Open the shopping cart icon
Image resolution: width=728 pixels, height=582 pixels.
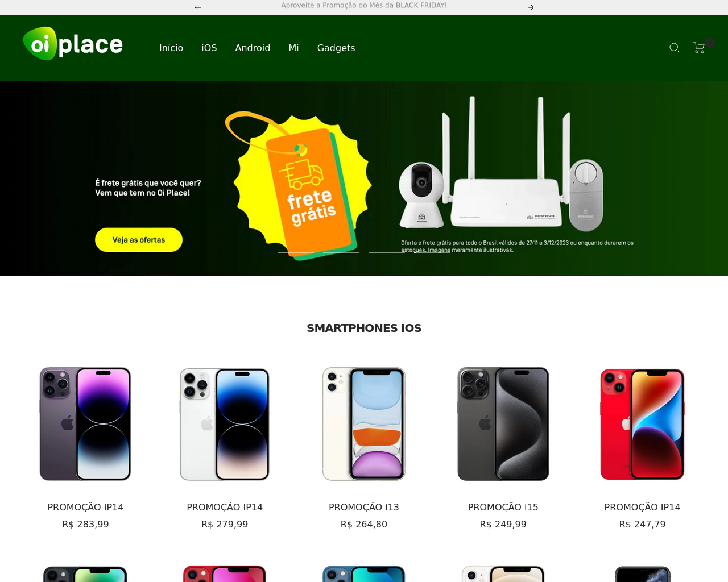[700, 48]
